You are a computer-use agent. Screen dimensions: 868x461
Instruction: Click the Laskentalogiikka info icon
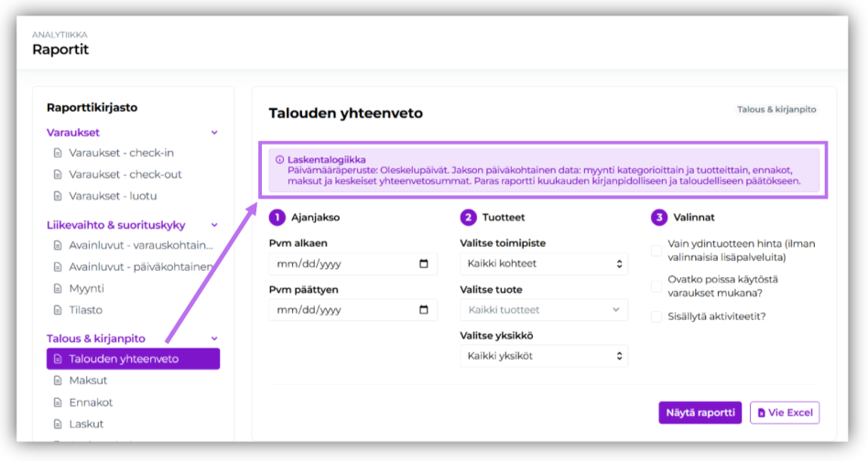279,159
